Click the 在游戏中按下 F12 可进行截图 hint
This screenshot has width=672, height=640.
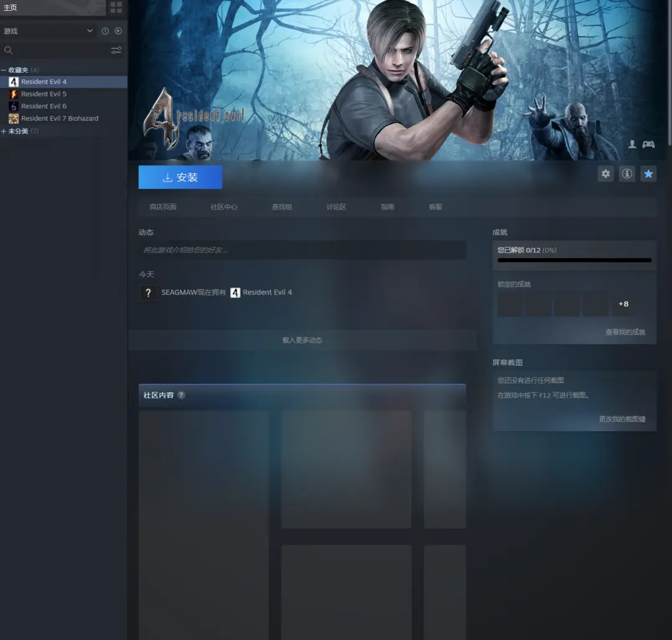click(543, 395)
